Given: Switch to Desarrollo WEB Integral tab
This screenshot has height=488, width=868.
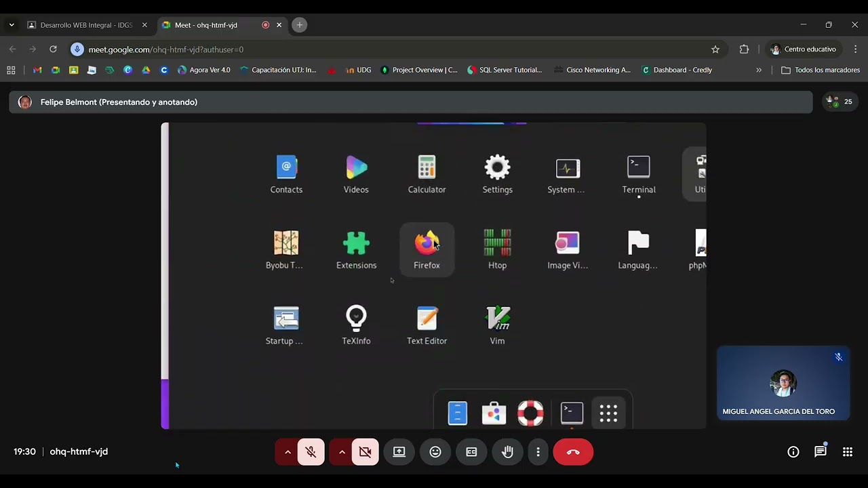Looking at the screenshot, I should point(87,25).
